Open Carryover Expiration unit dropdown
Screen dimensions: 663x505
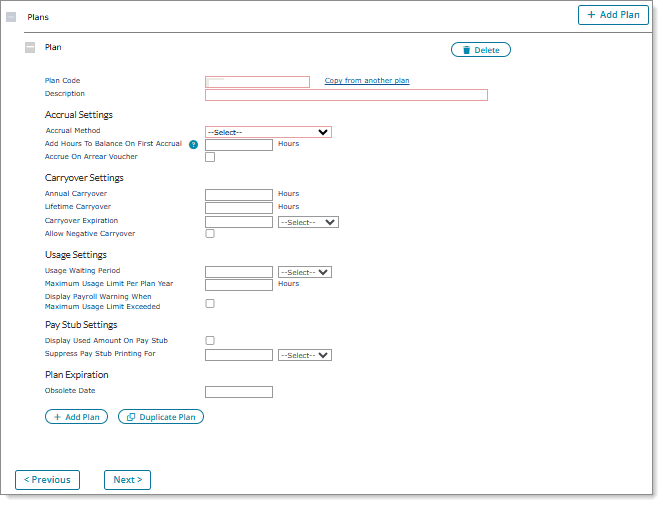pyautogui.click(x=308, y=222)
